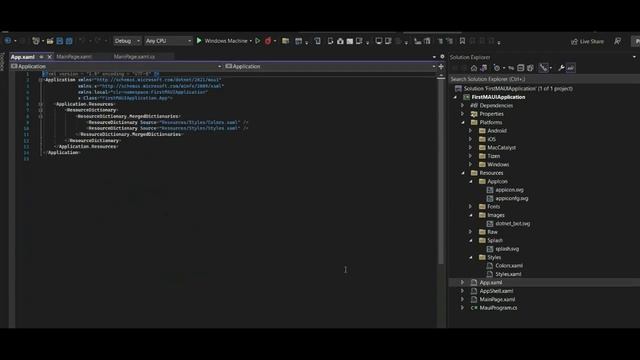Collapse the FirstMAUIApplication project node

[455, 97]
